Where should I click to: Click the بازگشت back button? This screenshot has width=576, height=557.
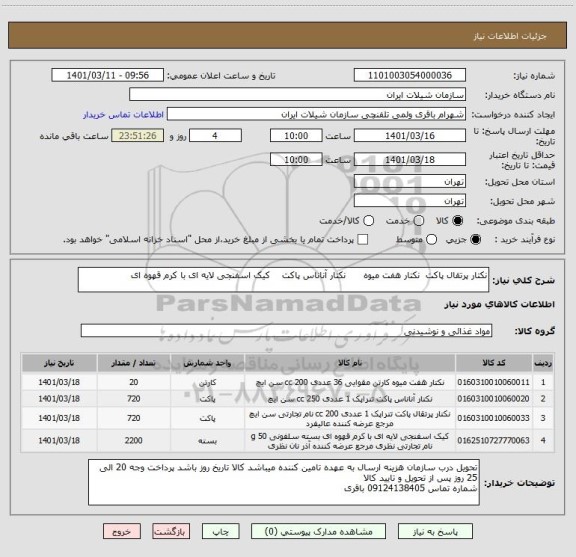coord(171,532)
